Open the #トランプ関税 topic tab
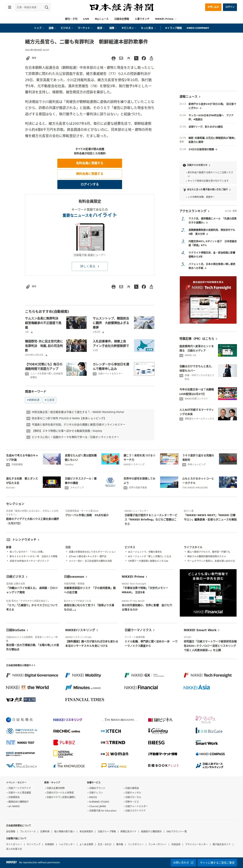The width and height of the screenshot is (243, 868). (x=173, y=28)
